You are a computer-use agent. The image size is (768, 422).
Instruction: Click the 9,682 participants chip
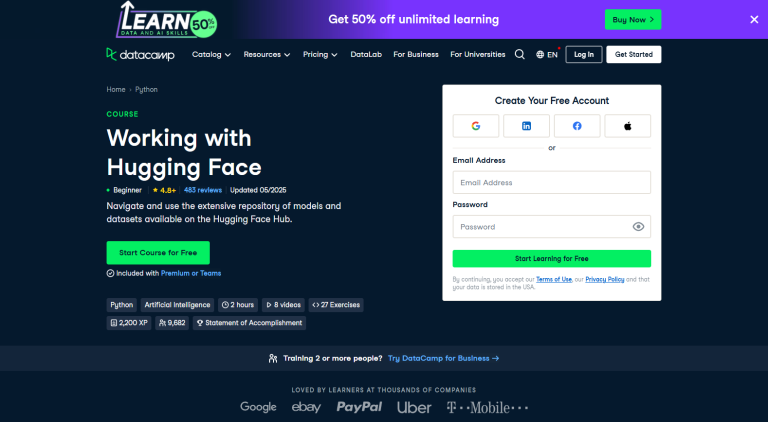click(172, 323)
